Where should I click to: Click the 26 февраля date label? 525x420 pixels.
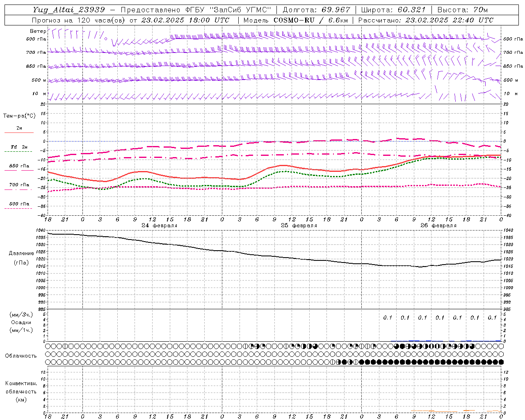tap(438, 226)
